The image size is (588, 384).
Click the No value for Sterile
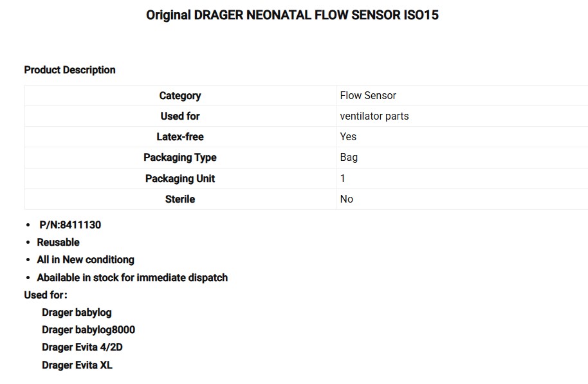coord(347,199)
